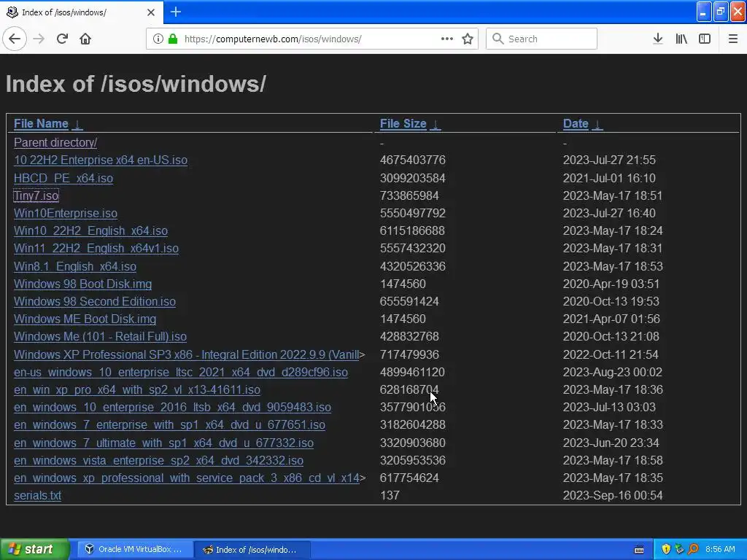Go to Parent directory/
Screen dimensions: 747x560
click(55, 142)
